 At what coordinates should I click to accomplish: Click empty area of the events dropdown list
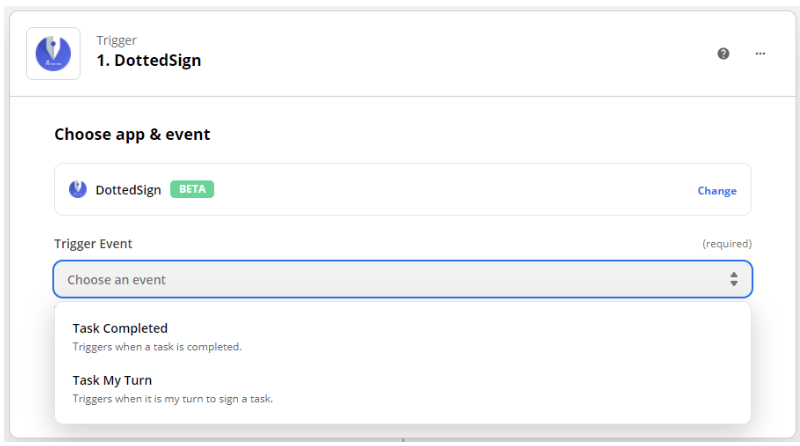tap(510, 362)
